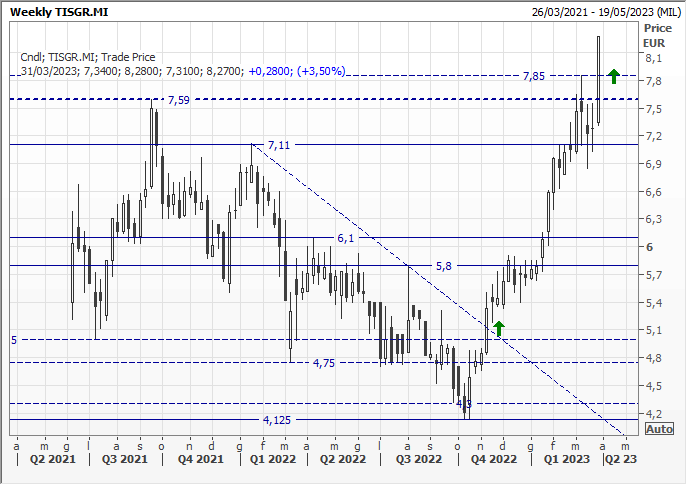Click the 7,11 horizontal line label
The width and height of the screenshot is (687, 485).
pyautogui.click(x=278, y=145)
